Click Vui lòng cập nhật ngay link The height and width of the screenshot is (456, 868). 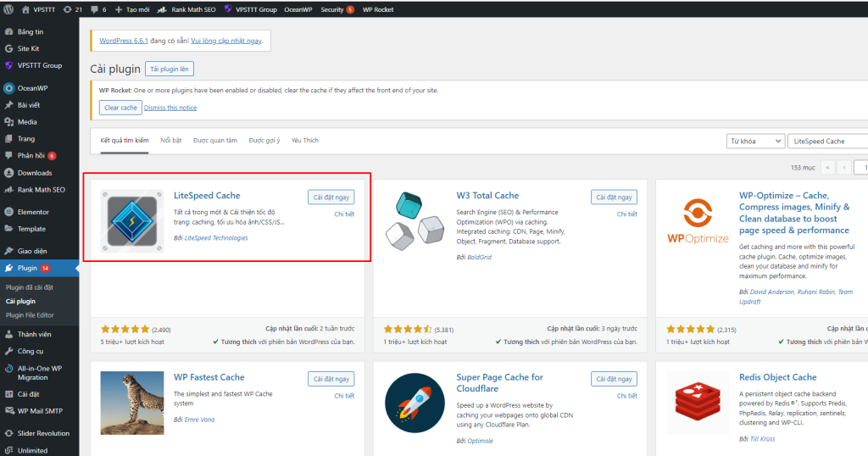pyautogui.click(x=226, y=41)
